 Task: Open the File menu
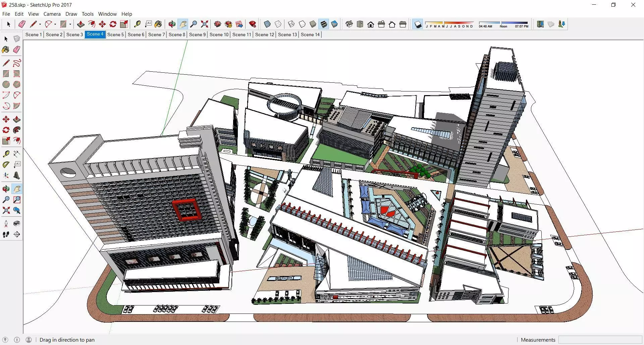tap(6, 14)
